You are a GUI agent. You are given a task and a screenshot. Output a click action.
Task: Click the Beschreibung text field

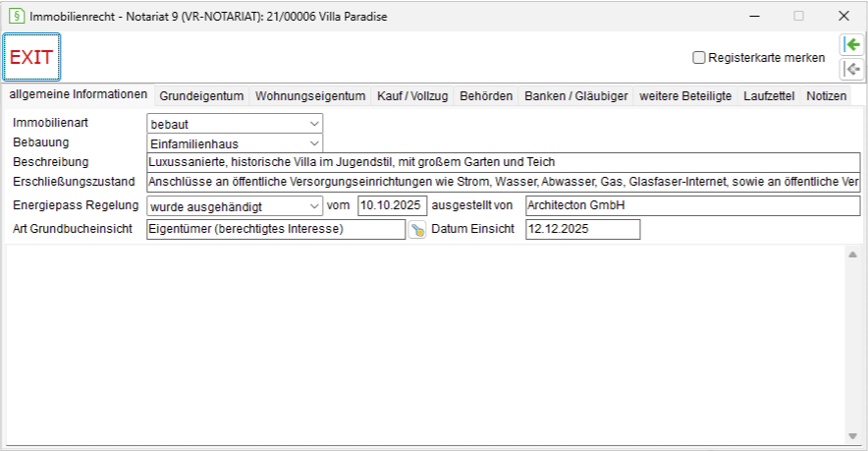tap(503, 162)
